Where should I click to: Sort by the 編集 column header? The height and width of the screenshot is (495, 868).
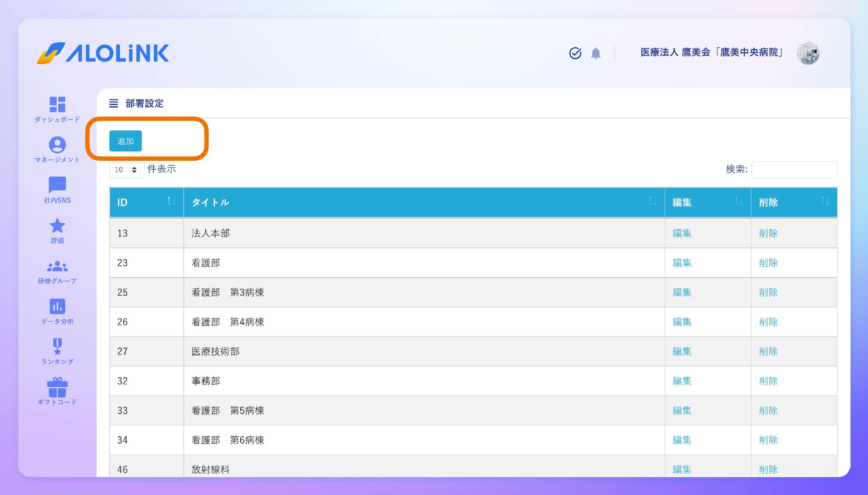[707, 202]
